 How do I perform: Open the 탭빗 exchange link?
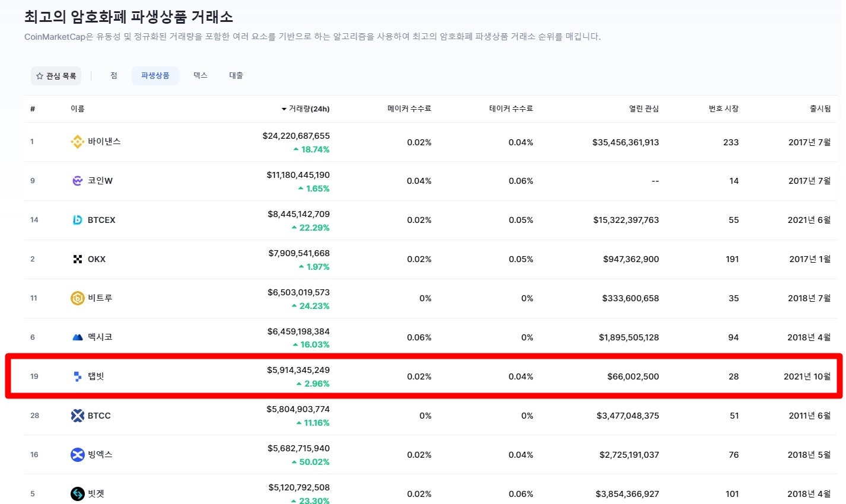(96, 377)
